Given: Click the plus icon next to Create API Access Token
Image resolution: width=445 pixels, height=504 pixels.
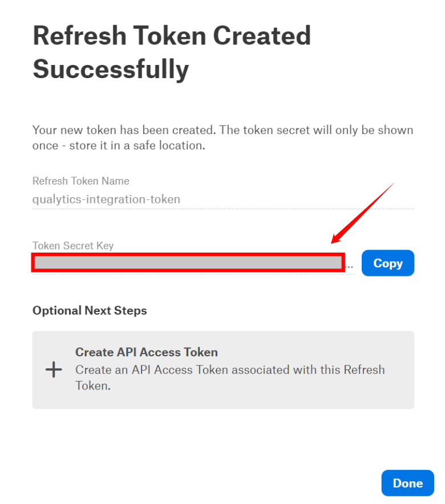Looking at the screenshot, I should pyautogui.click(x=53, y=369).
